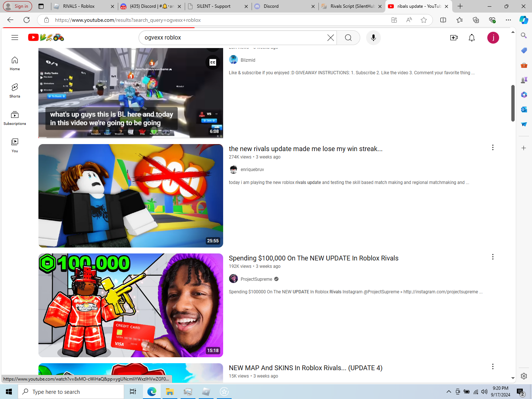
Task: Open options for win streak video
Action: pyautogui.click(x=493, y=148)
